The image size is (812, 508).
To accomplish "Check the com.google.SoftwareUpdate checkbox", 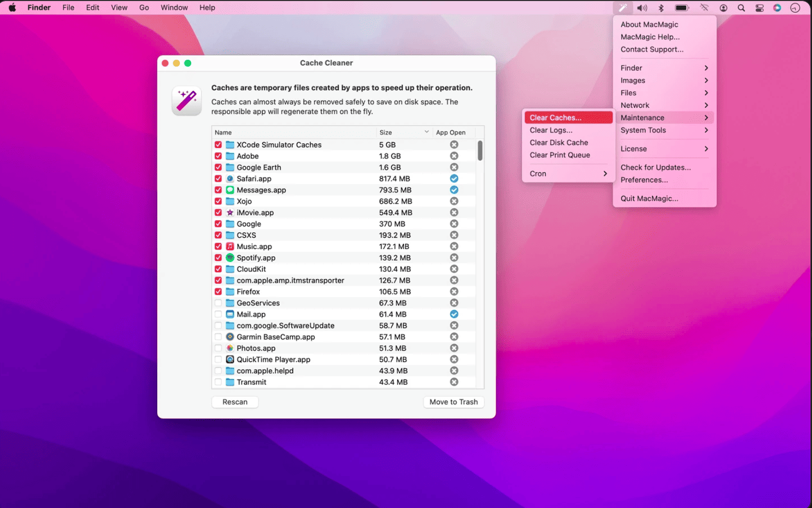I will point(218,325).
